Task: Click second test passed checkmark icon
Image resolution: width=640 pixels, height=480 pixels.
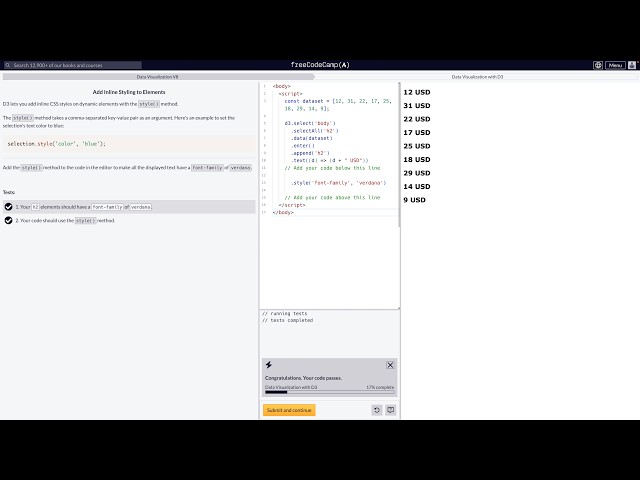Action: [x=8, y=220]
